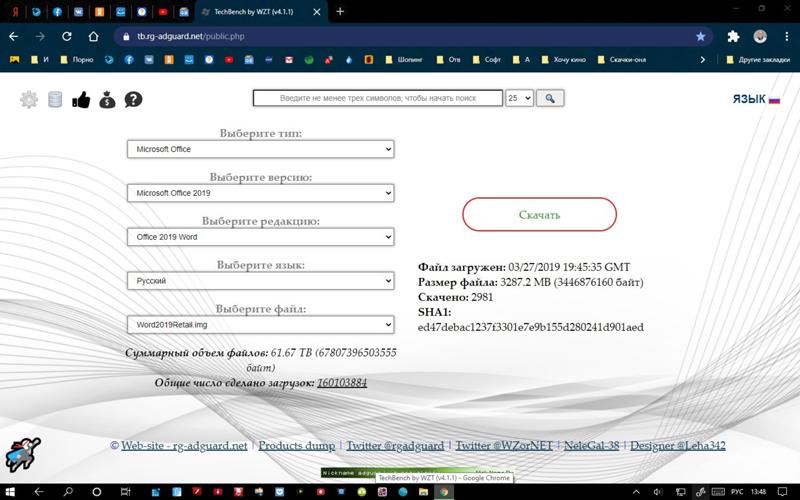Go back with the browser back arrow

click(x=14, y=36)
